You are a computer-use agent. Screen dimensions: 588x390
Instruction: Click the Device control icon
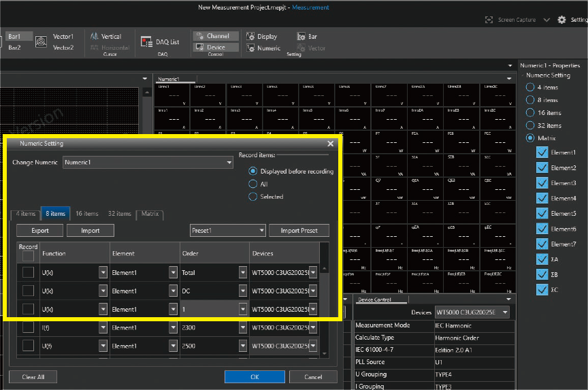(200, 47)
